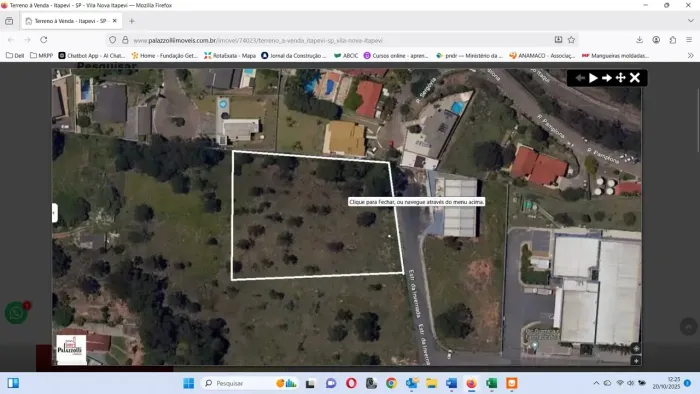The width and height of the screenshot is (700, 394).
Task: Close the Terreno à Venda tab
Action: pyautogui.click(x=115, y=21)
